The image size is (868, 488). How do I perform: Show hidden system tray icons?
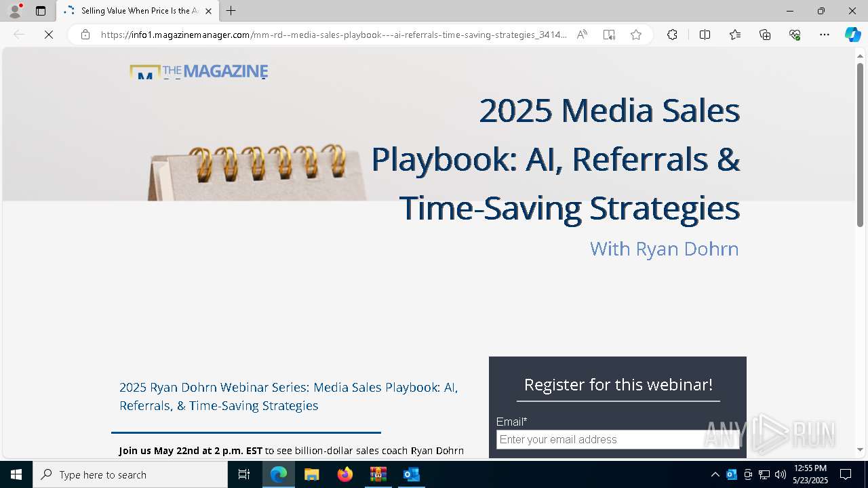coord(715,474)
